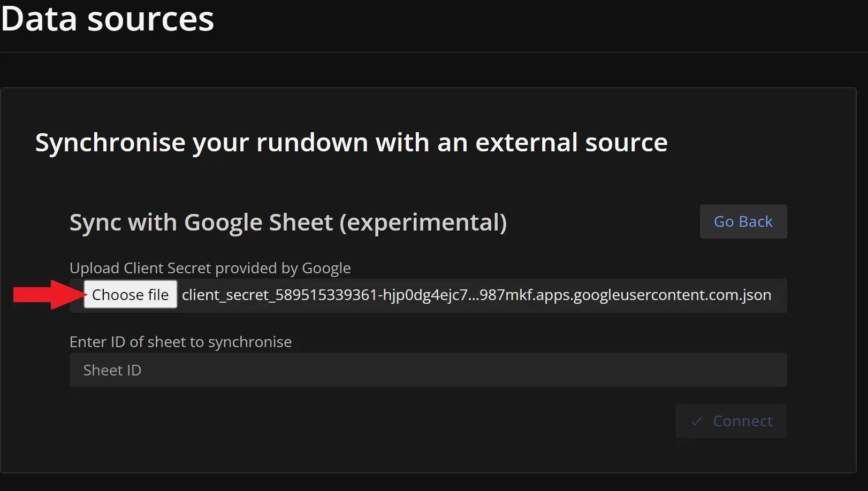
Task: Click the checkmark icon beside Connect
Action: click(x=696, y=421)
